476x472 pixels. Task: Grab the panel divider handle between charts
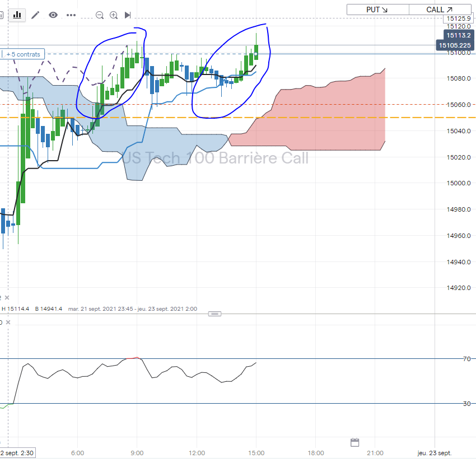214,314
